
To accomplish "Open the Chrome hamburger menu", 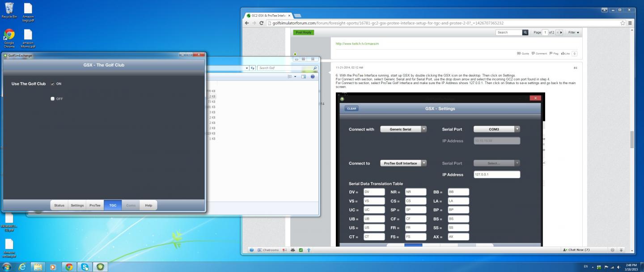I will [x=630, y=23].
